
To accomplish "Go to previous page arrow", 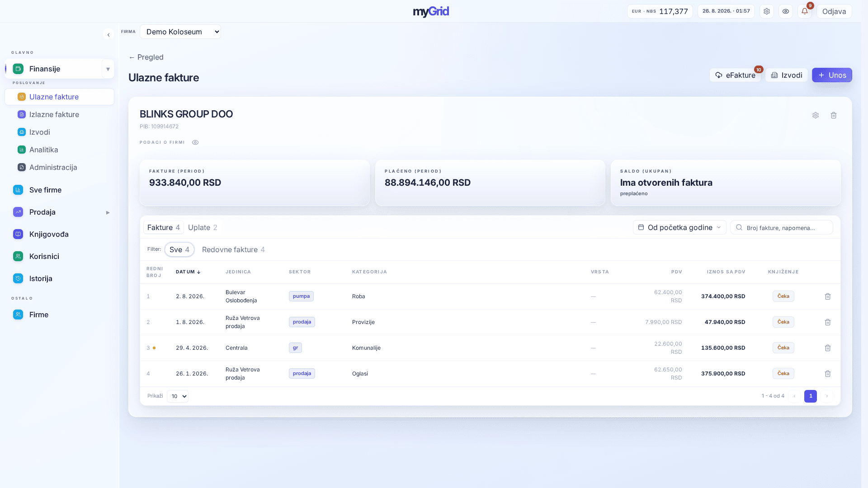I will click(x=794, y=396).
